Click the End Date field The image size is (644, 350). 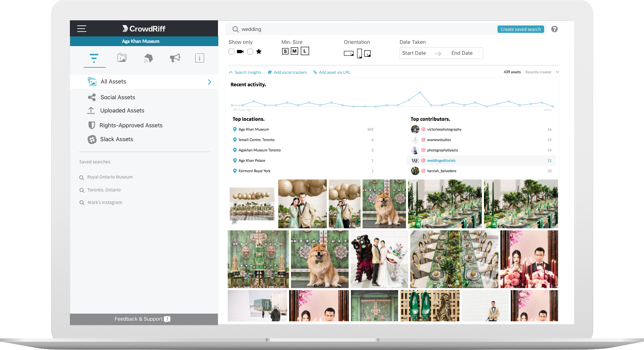coord(462,53)
